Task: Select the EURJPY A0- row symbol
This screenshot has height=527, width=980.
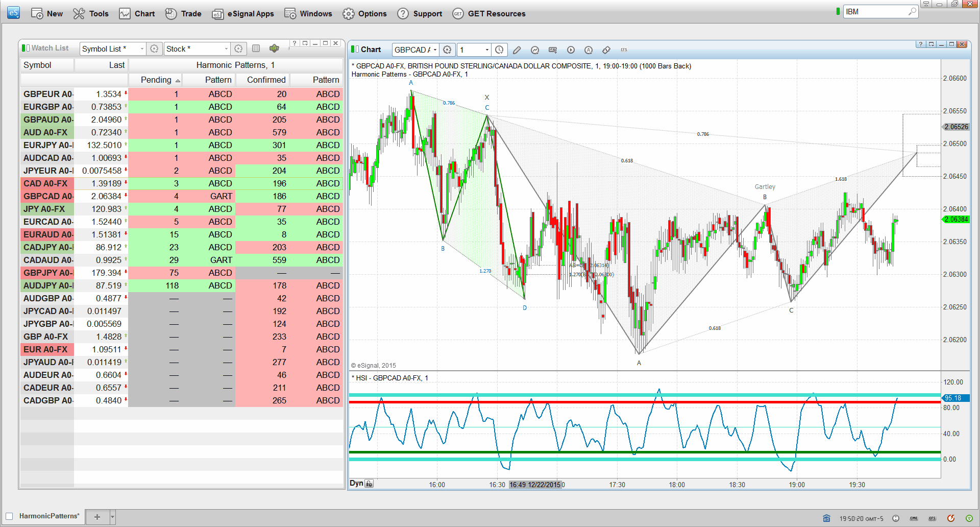Action: [47, 145]
